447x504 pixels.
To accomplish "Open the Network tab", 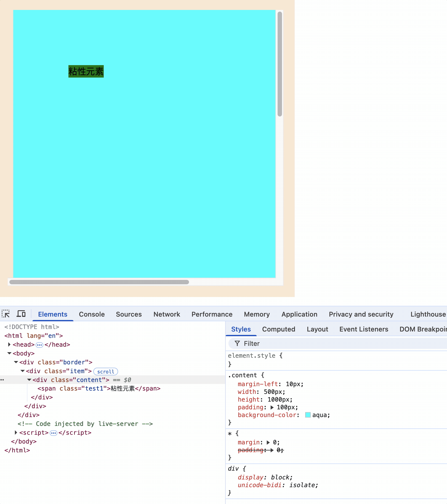I will tap(167, 314).
